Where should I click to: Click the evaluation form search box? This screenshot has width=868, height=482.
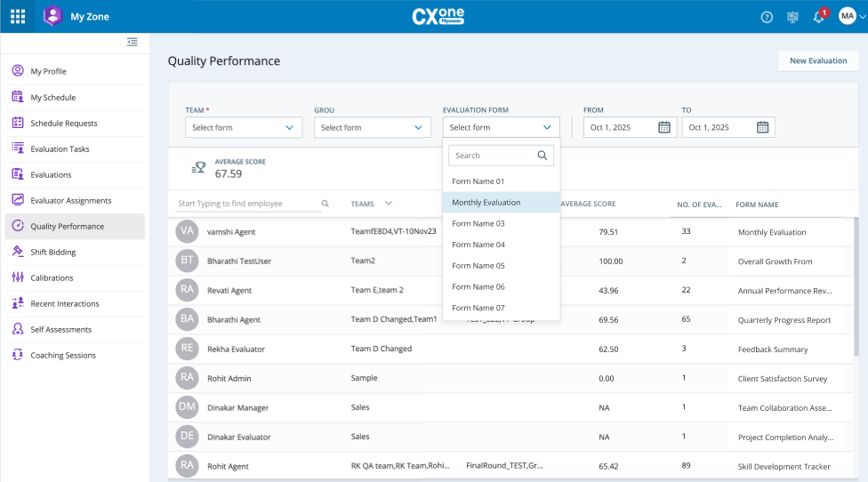(494, 156)
